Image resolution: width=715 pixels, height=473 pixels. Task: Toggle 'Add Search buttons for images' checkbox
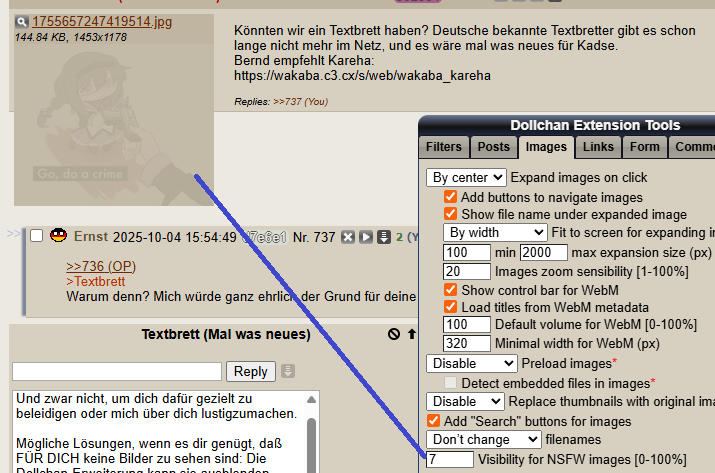(433, 421)
